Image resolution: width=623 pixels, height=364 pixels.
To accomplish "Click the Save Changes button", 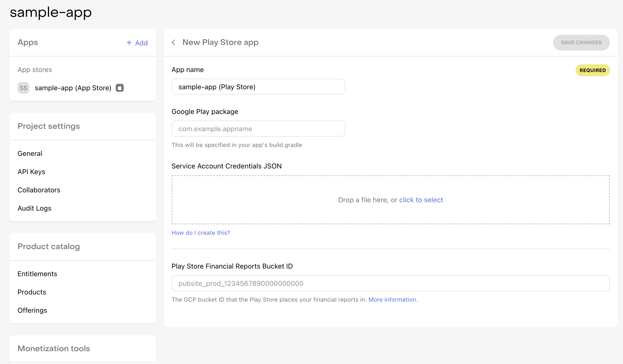I will [581, 42].
